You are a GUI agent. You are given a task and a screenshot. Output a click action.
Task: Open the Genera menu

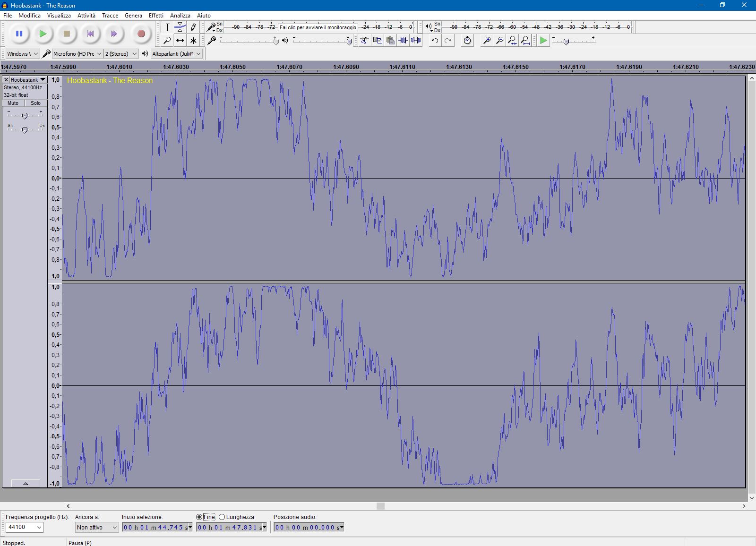click(133, 16)
